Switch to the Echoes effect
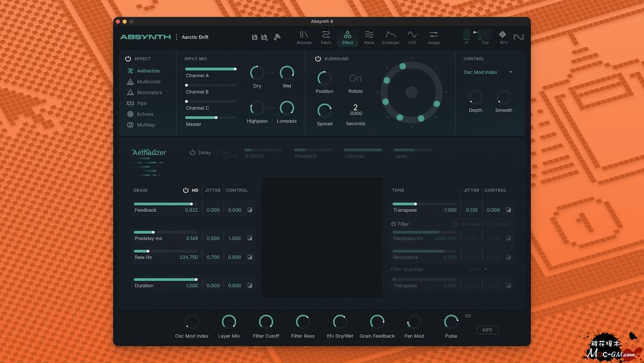Screen dimensions: 644x363 (x=145, y=114)
